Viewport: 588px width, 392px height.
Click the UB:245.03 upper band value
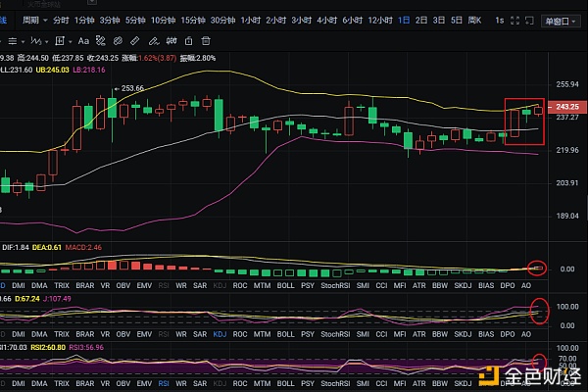coord(52,70)
